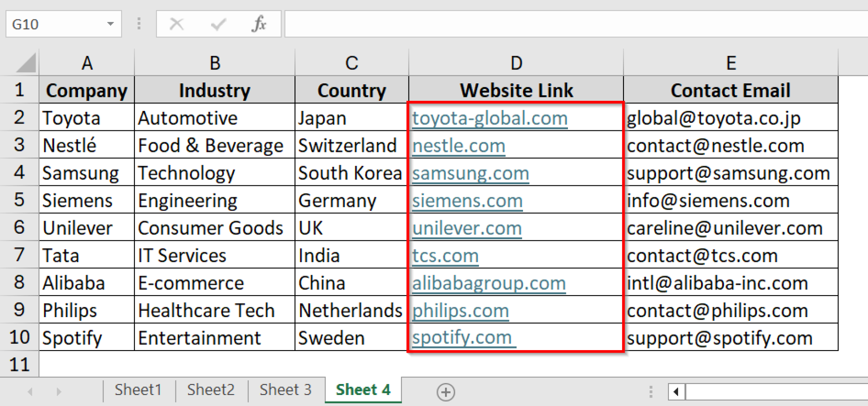This screenshot has height=406, width=868.
Task: Select column E by clicking its header
Action: [x=730, y=62]
